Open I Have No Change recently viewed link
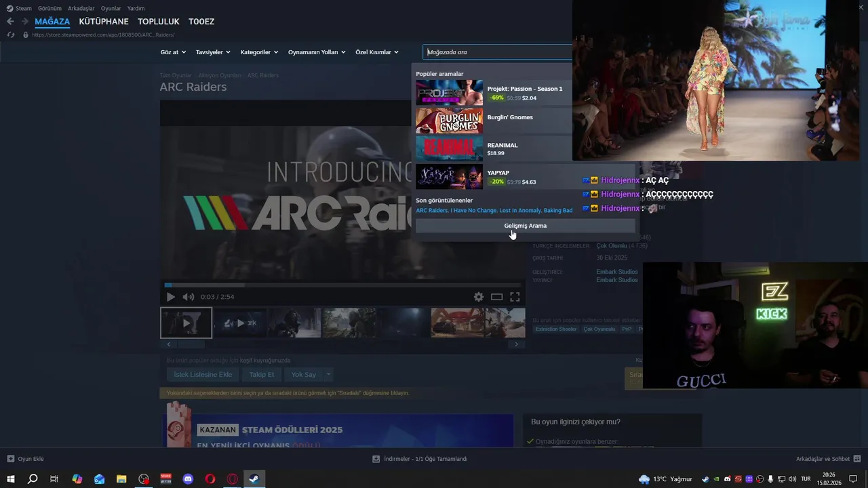The width and height of the screenshot is (868, 488). 473,210
